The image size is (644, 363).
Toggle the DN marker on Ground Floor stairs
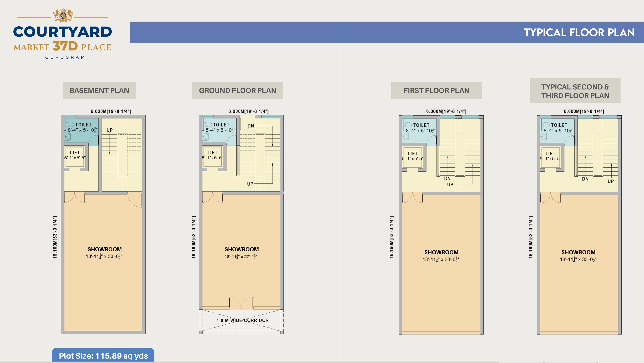(251, 126)
